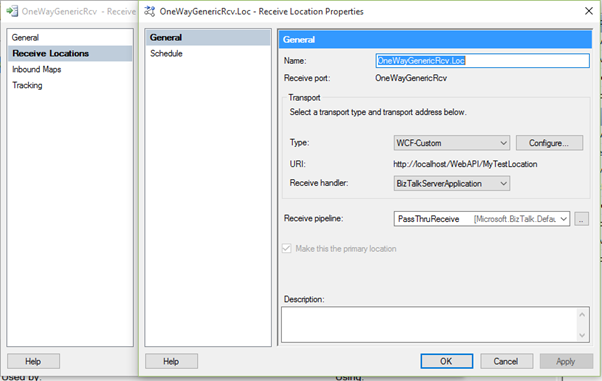Click the blue General section header
602x381 pixels.
pos(435,40)
